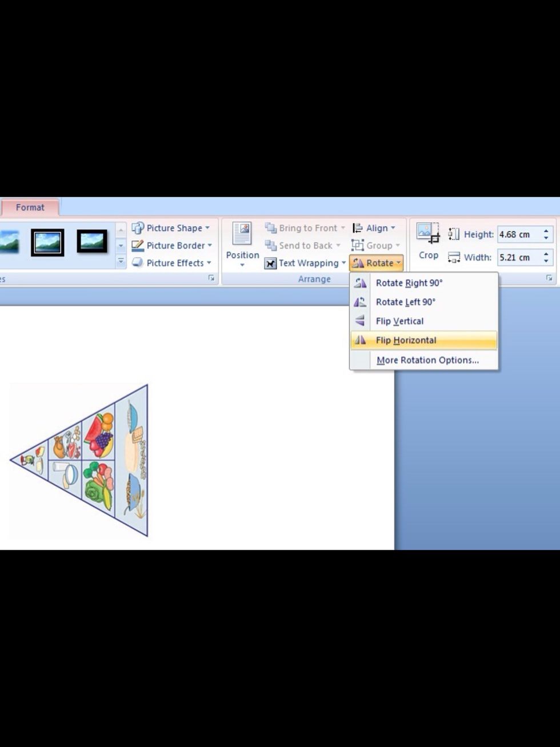Click the Send to Back icon

pos(271,246)
